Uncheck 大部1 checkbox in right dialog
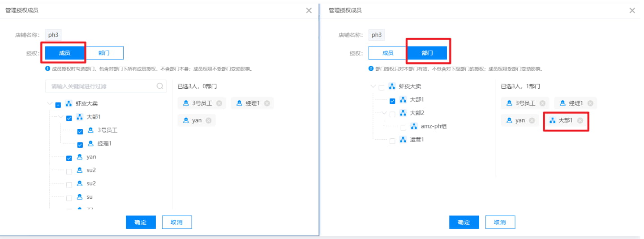Screen dimensions: 644x239 tap(392, 101)
